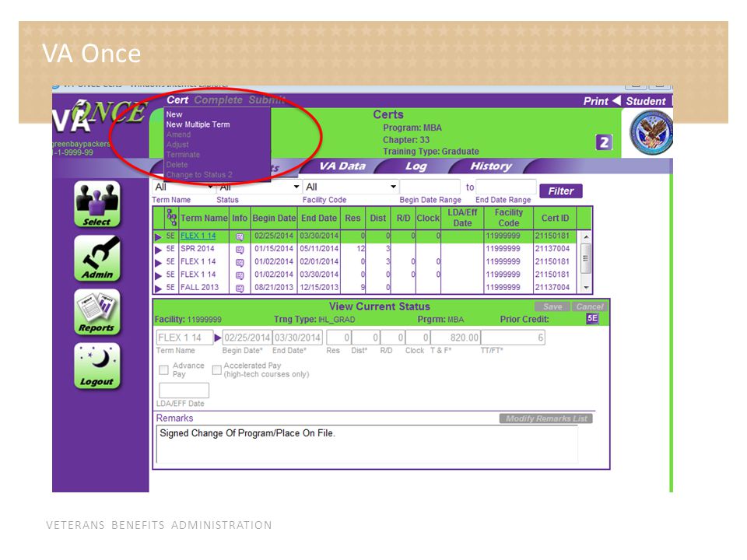Expand the SPR 2014 row arrow

[x=158, y=250]
